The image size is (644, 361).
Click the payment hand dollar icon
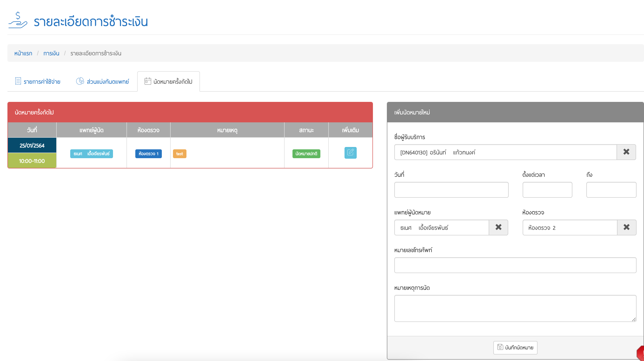[17, 20]
